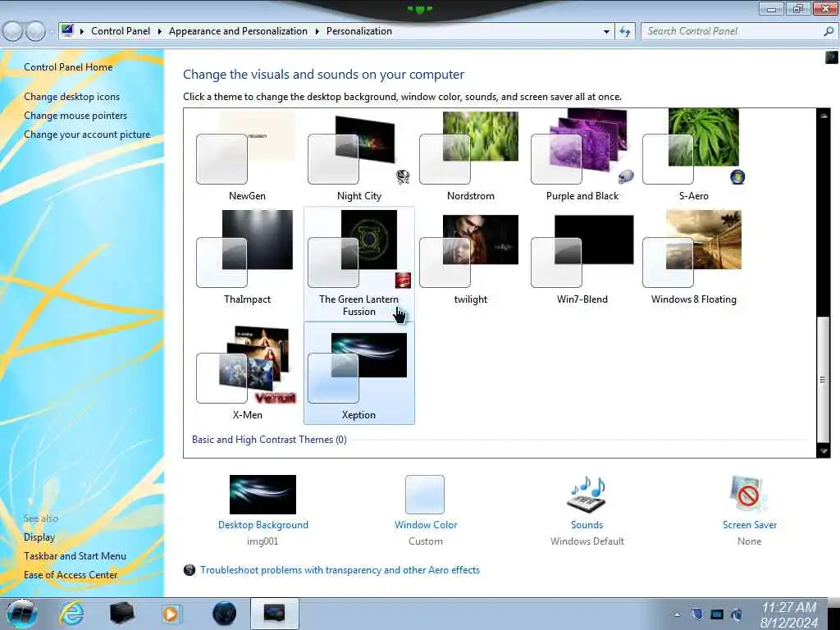Screen dimensions: 840x630
Task: Click the taskbar clock showing 11:27 AM
Action: [789, 614]
